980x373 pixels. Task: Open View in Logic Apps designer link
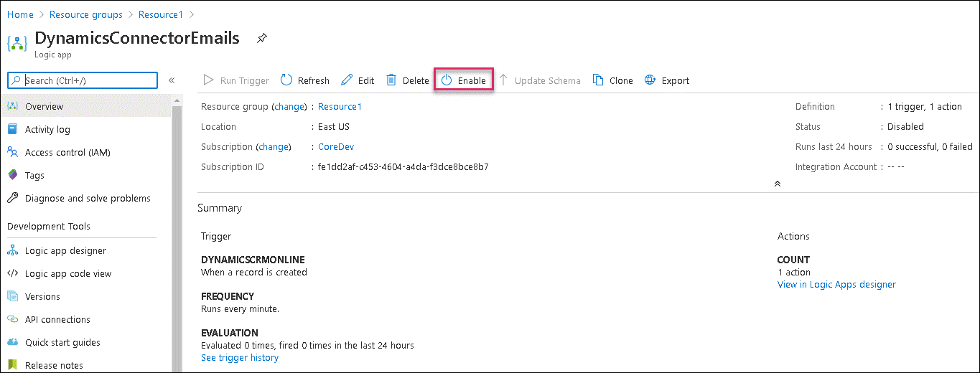coord(836,284)
